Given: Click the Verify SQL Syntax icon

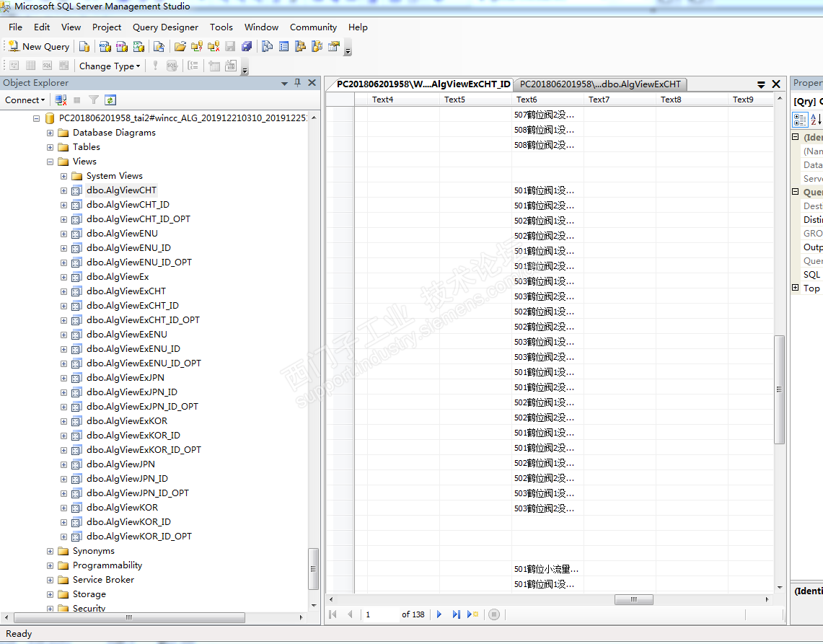Looking at the screenshot, I should pyautogui.click(x=172, y=66).
